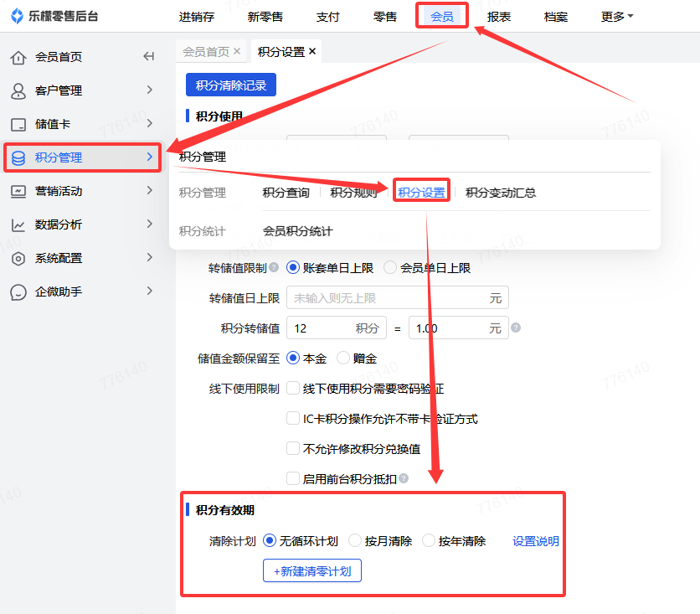Expand 数据分析 submenu chevron
This screenshot has height=614, width=700.
coord(150,224)
